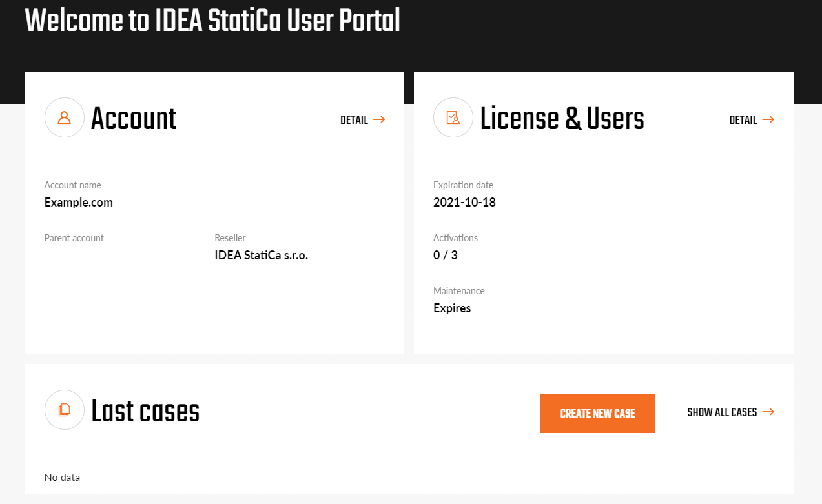The width and height of the screenshot is (822, 504).
Task: Click the orange arrow beside License DETAIL
Action: click(x=768, y=119)
